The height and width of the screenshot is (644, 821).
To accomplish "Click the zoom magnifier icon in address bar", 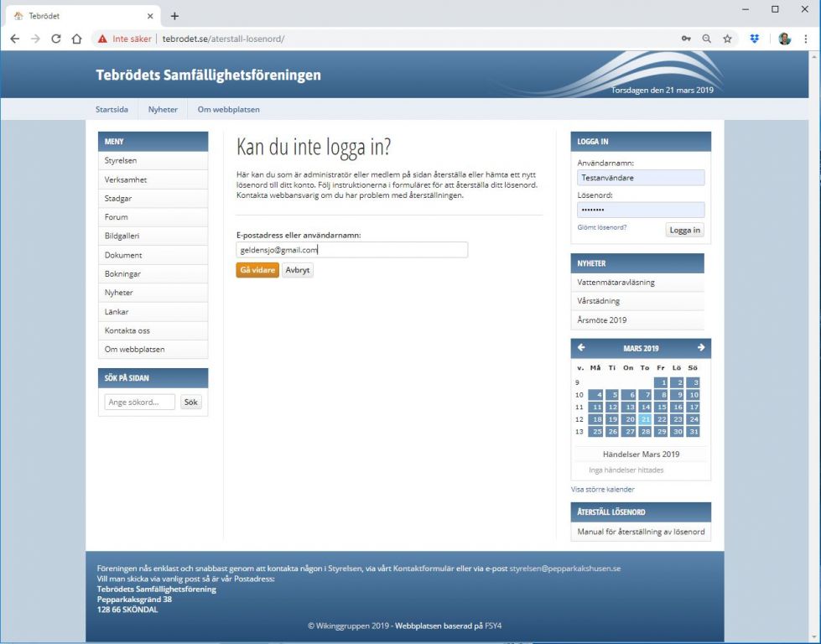I will click(707, 39).
